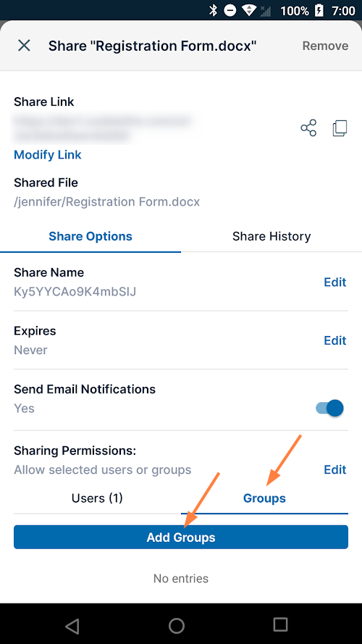Open recent apps with square button
This screenshot has width=362, height=644.
click(x=280, y=624)
